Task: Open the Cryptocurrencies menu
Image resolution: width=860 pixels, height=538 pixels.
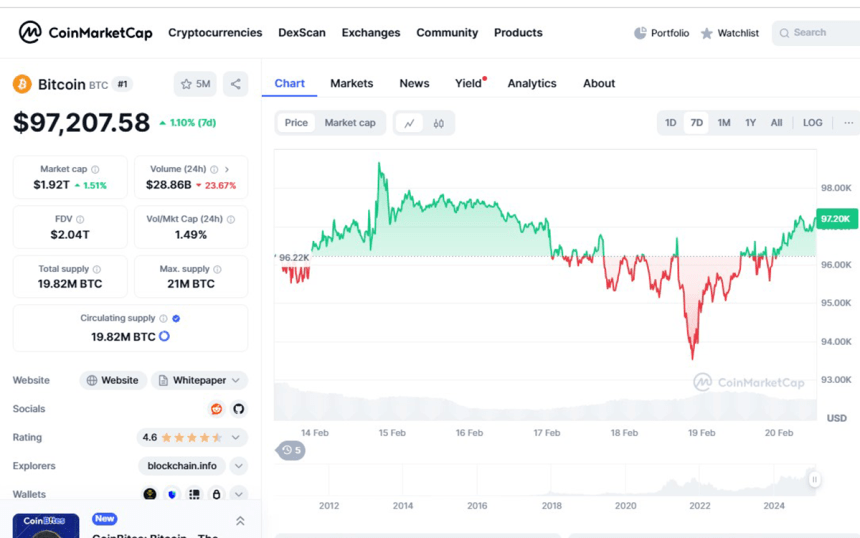Action: [215, 33]
